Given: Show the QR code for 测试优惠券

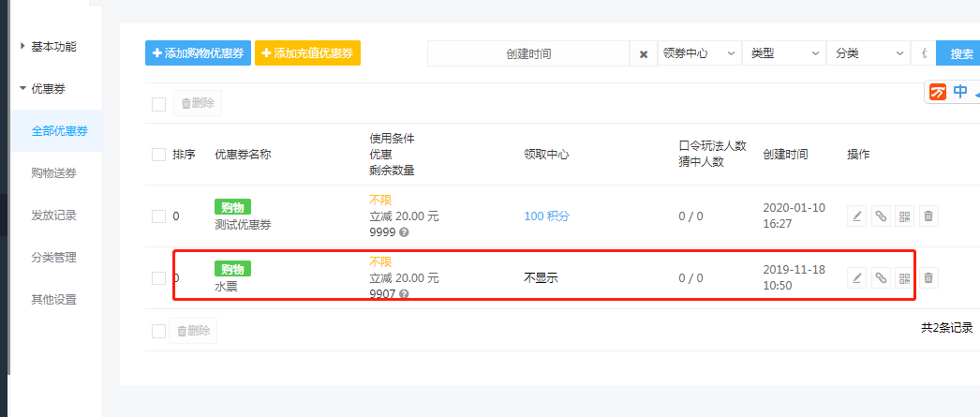Looking at the screenshot, I should pyautogui.click(x=904, y=216).
